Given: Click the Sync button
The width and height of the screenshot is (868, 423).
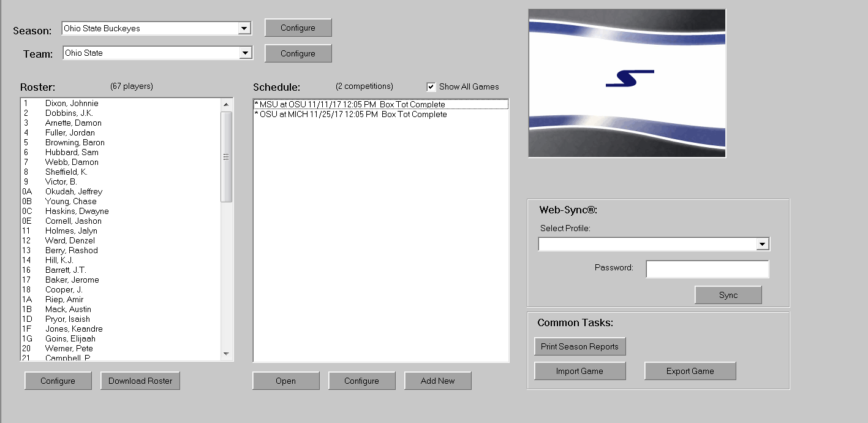Looking at the screenshot, I should (728, 295).
